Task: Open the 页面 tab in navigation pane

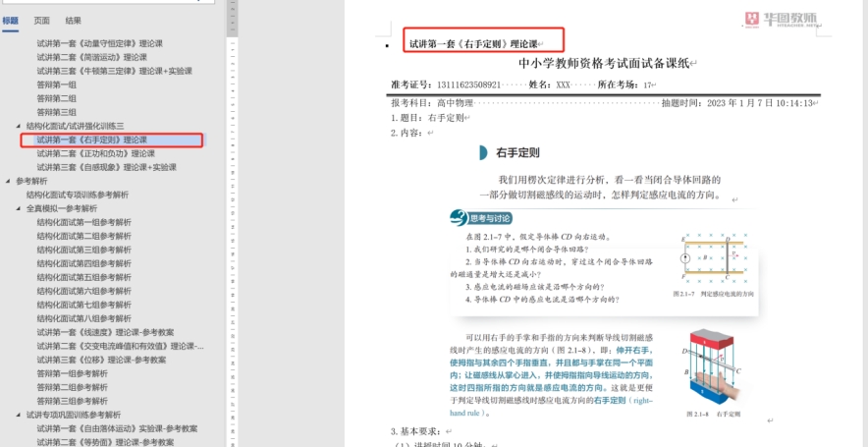Action: (x=41, y=20)
